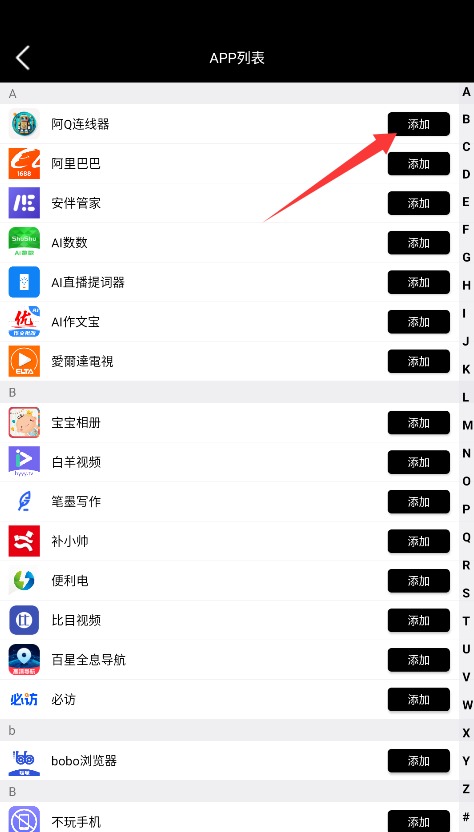Viewport: 474px width, 832px height.
Task: Tap the bobo浏览器 app icon
Action: (x=24, y=761)
